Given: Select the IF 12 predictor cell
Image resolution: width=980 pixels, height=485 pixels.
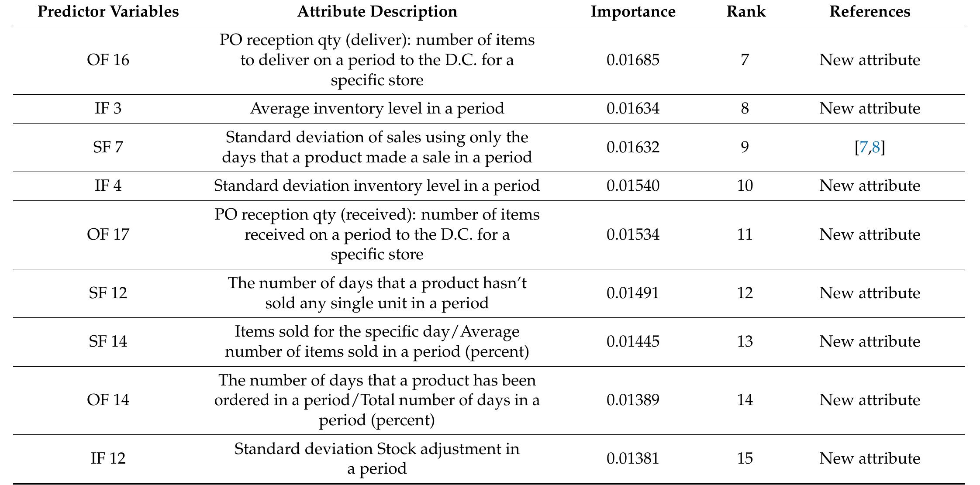Looking at the screenshot, I should click(108, 458).
